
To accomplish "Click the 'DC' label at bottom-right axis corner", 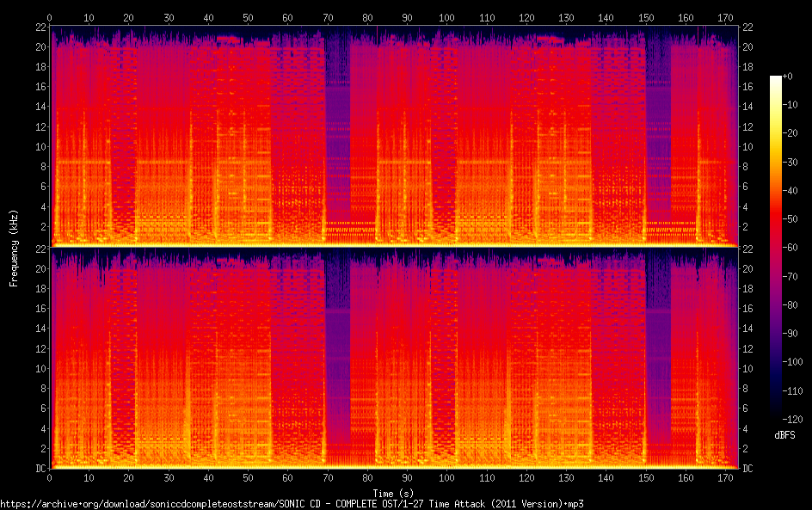I will point(747,469).
